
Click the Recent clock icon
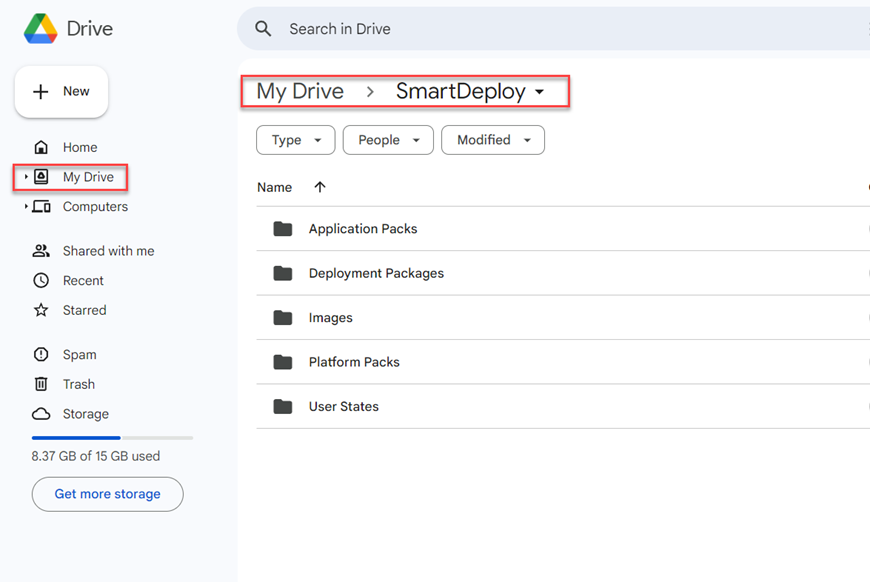click(x=41, y=280)
